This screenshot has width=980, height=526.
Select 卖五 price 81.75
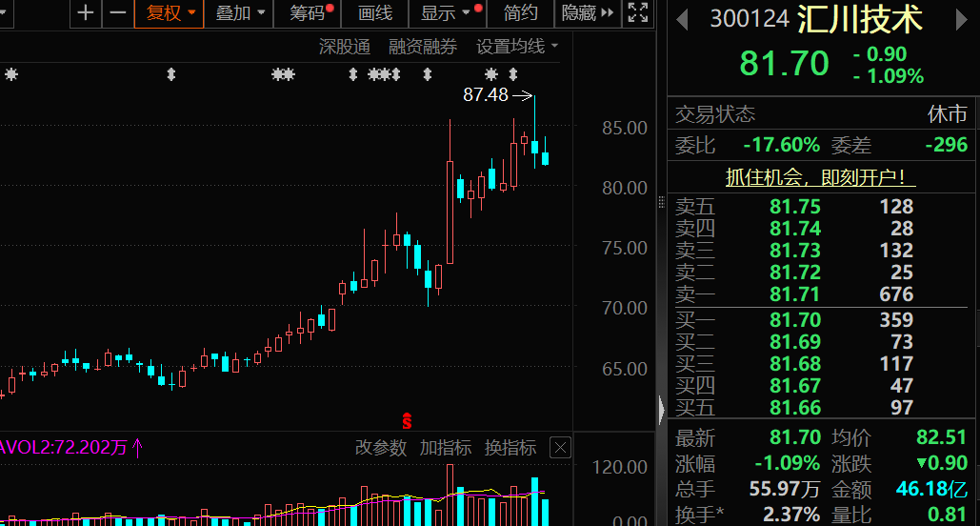point(795,207)
